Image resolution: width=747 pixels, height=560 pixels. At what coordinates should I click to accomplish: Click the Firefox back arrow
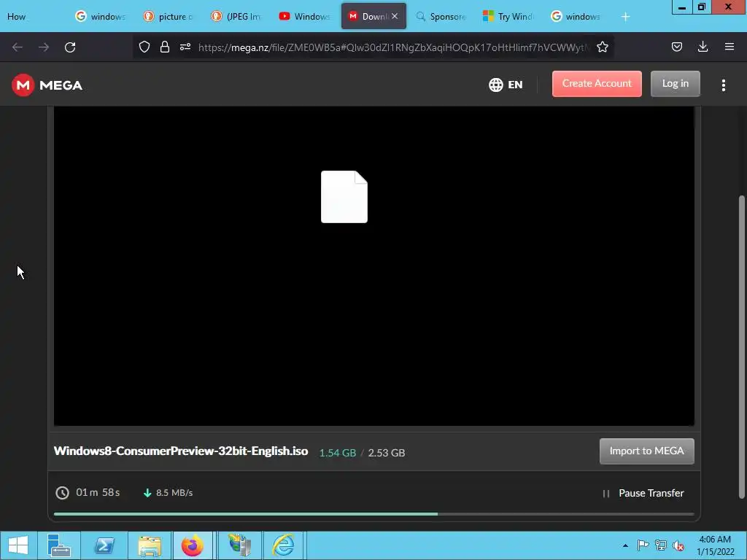coord(18,47)
